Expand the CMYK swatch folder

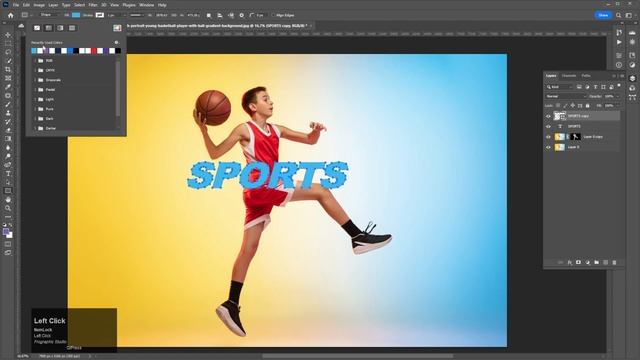[35, 70]
